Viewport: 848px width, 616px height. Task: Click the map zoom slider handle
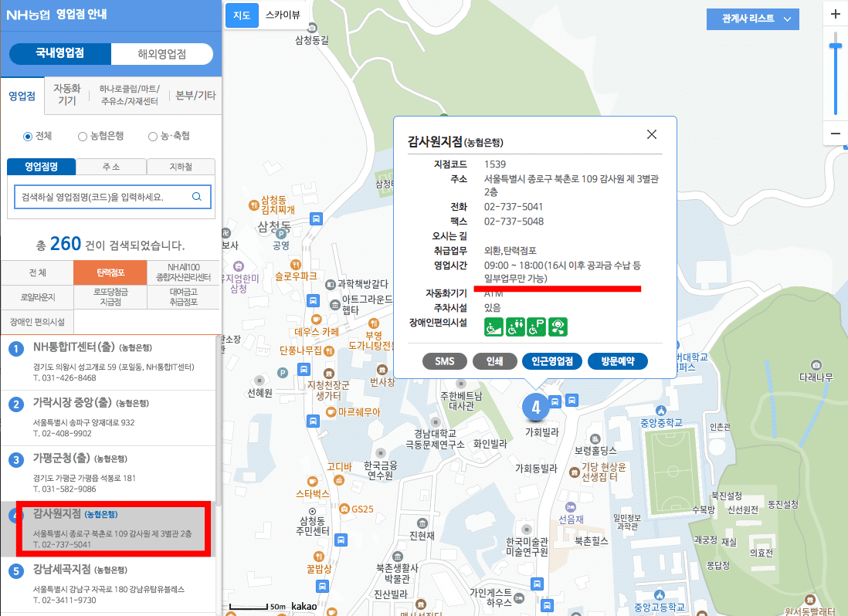click(x=836, y=46)
